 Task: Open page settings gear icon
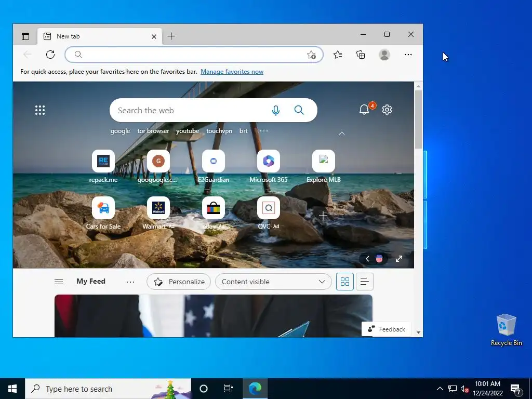point(387,110)
